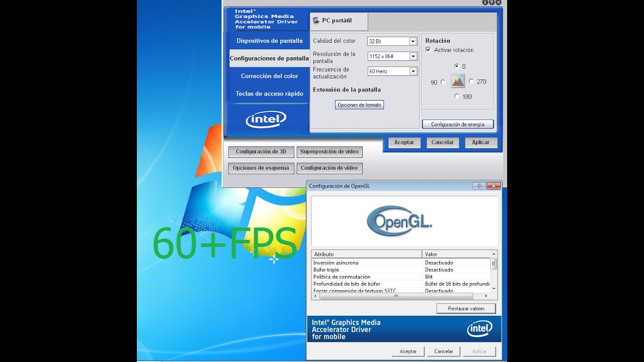Click the info icon above the Intel panel
Screen dimensions: 644x362
(486, 3)
